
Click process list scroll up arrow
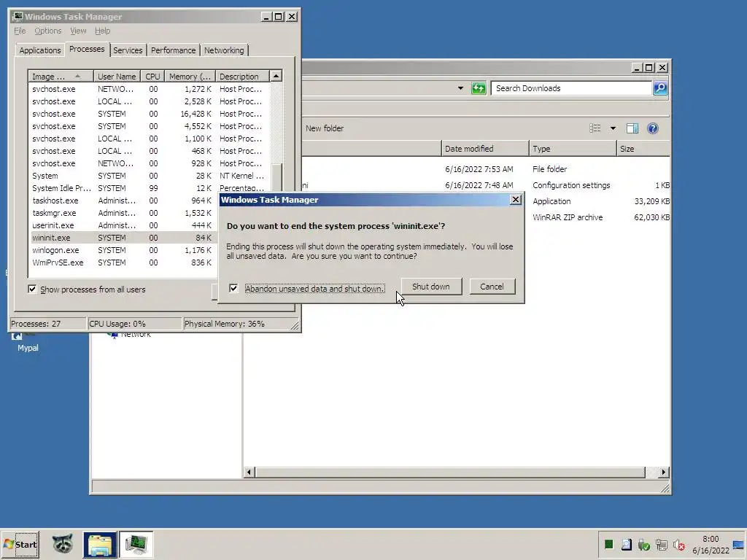click(276, 76)
